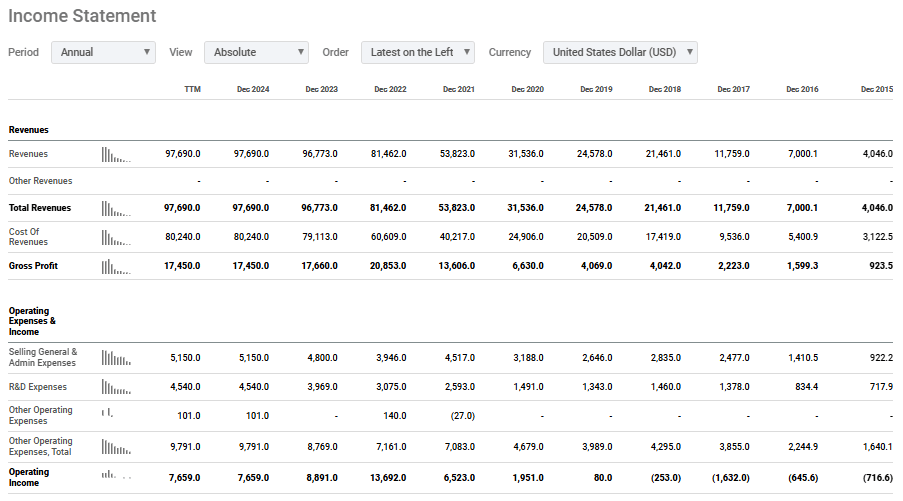Click the Gross Profit row label
This screenshot has width=903, height=501.
[x=33, y=266]
